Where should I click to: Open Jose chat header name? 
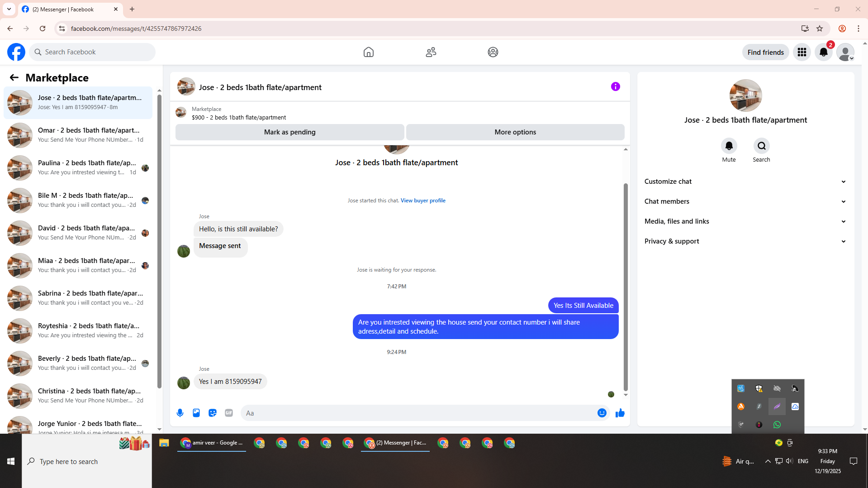pyautogui.click(x=260, y=87)
